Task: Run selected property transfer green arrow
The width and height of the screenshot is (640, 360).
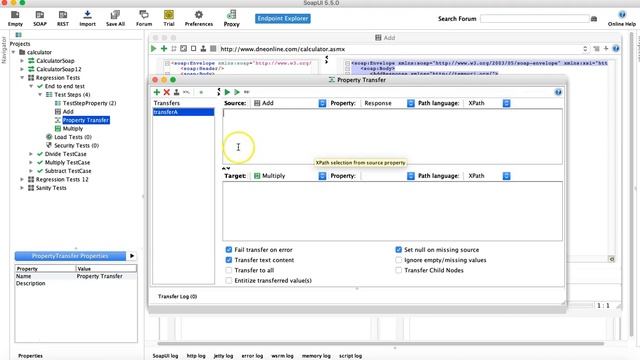Action: [227, 92]
